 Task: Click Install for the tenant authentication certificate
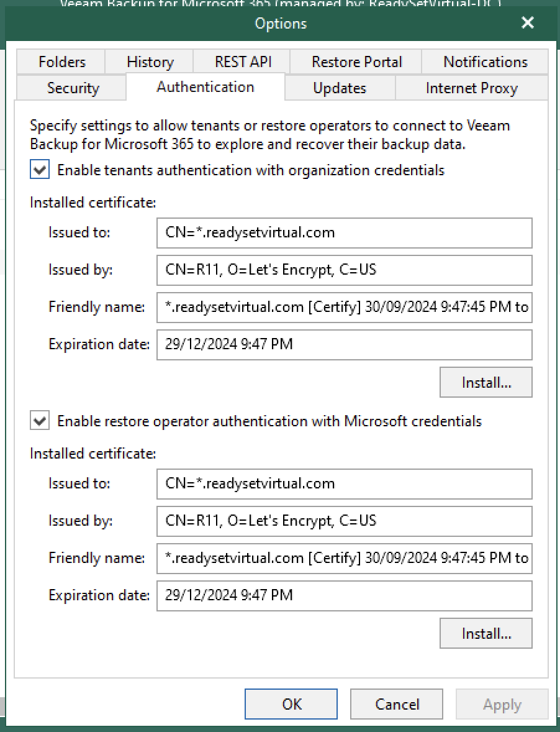(x=485, y=382)
